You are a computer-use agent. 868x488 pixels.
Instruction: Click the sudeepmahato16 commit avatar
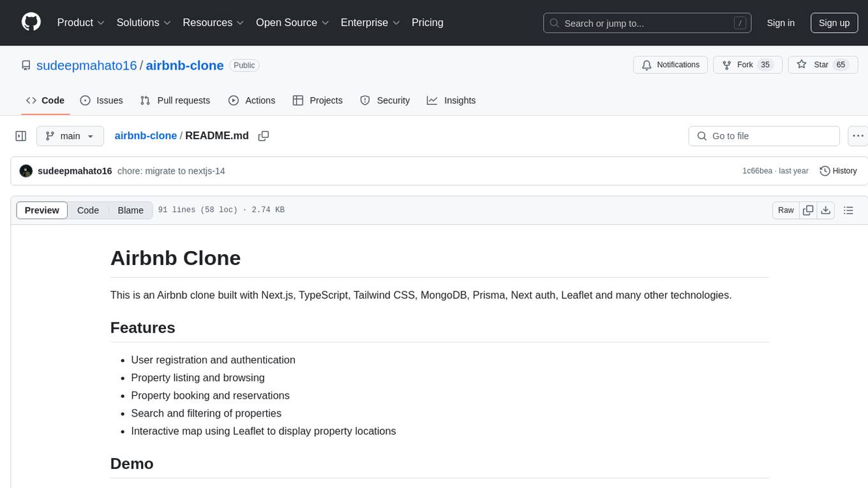coord(26,171)
